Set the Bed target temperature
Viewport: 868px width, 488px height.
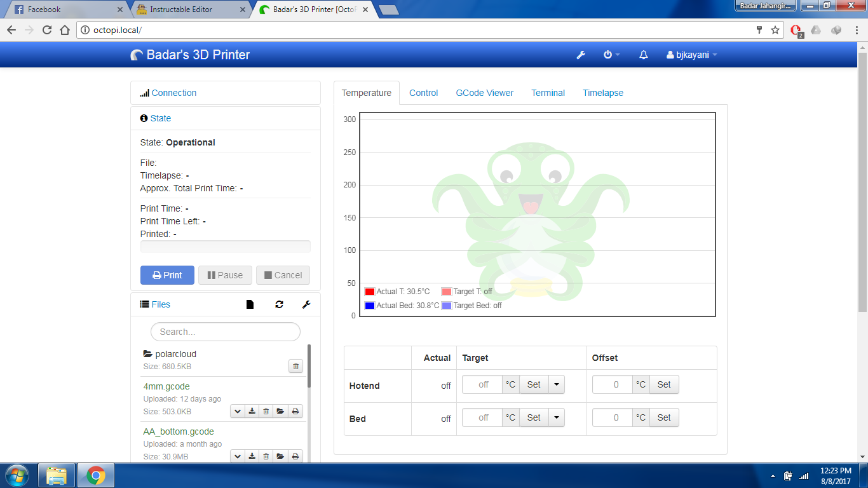[x=534, y=417]
